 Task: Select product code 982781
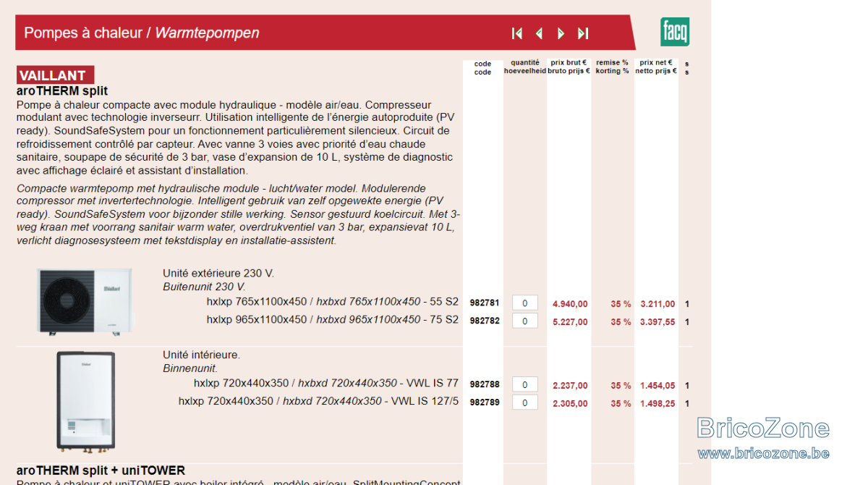coord(485,303)
